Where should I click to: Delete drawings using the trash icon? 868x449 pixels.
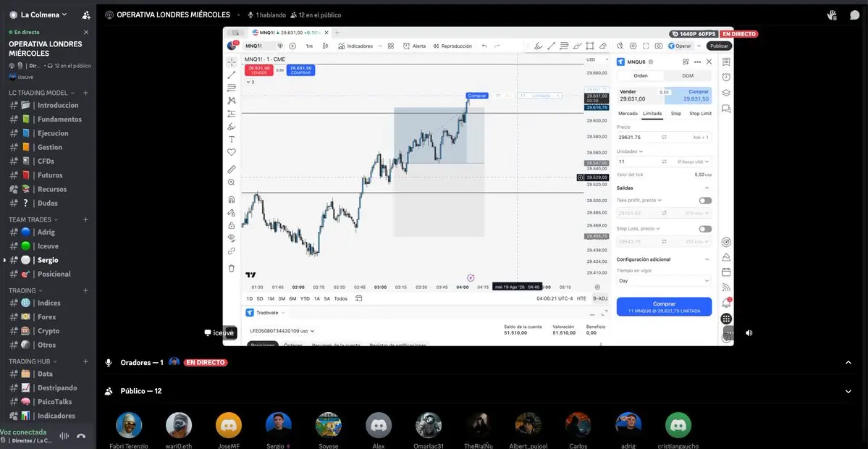(232, 268)
